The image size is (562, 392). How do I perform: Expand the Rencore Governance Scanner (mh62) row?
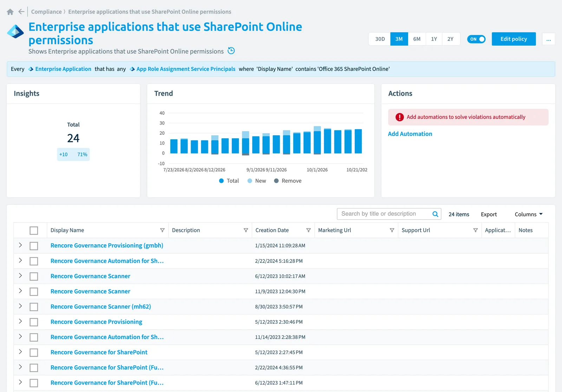[20, 306]
